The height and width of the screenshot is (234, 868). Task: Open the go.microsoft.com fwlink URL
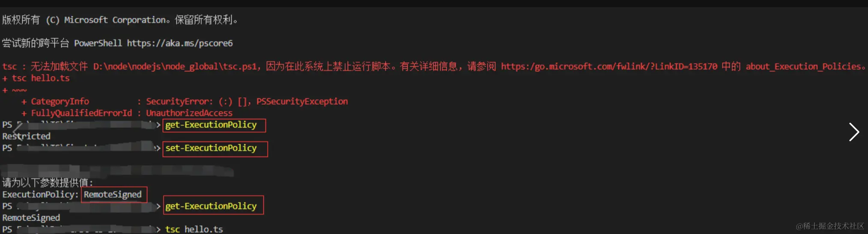pyautogui.click(x=609, y=66)
